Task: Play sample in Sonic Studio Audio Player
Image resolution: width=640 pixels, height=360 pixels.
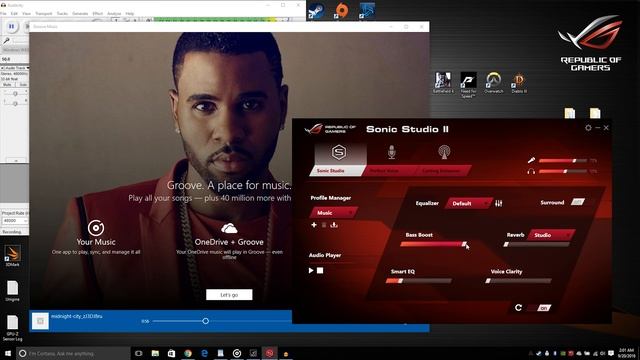Action: coord(311,270)
